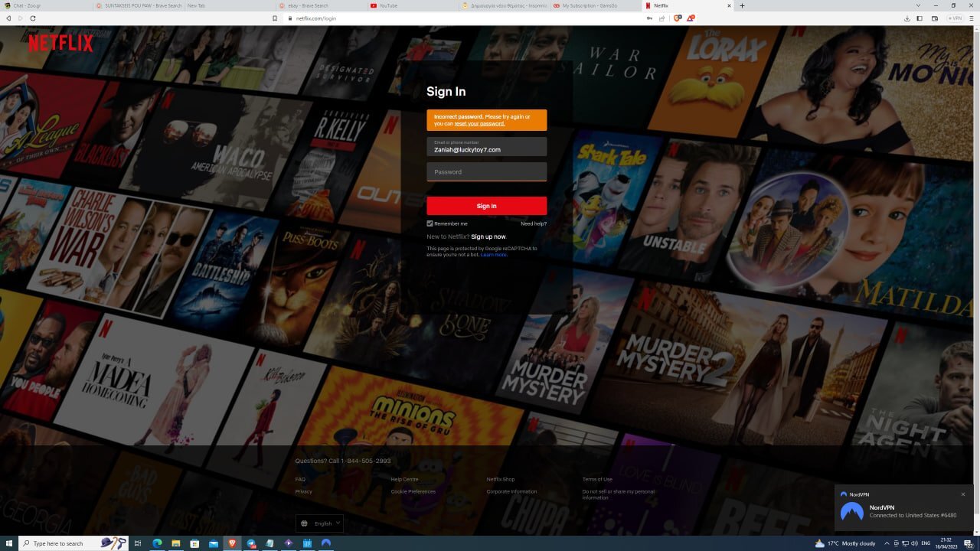The width and height of the screenshot is (980, 551).
Task: Open the weather widget showing 17°C
Action: pyautogui.click(x=845, y=543)
